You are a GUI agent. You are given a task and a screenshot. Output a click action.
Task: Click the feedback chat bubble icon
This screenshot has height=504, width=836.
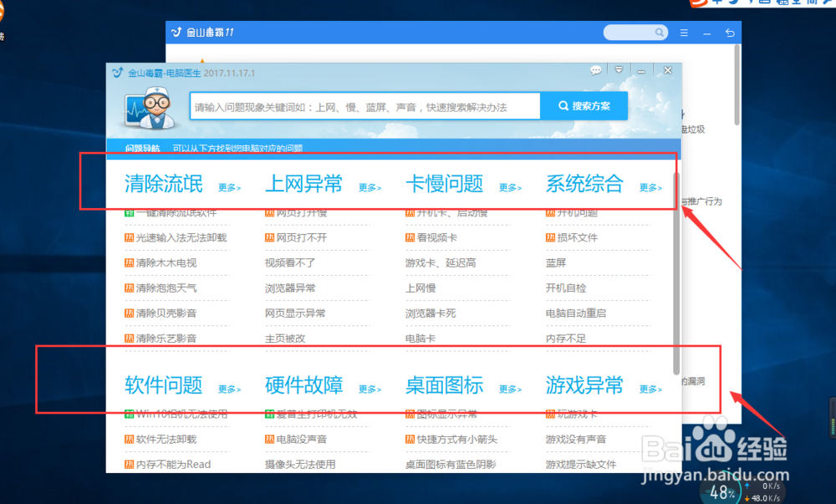click(595, 70)
